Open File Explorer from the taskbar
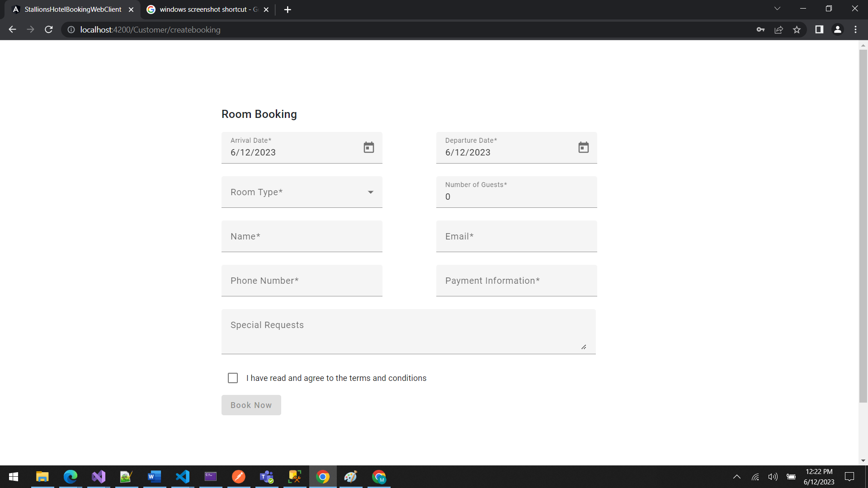The width and height of the screenshot is (868, 488). (x=42, y=477)
